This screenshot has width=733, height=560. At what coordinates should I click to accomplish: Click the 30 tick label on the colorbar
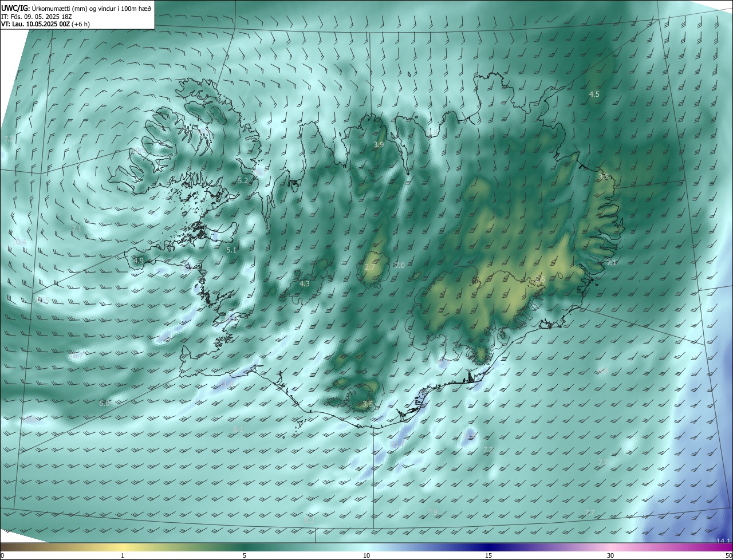610,555
